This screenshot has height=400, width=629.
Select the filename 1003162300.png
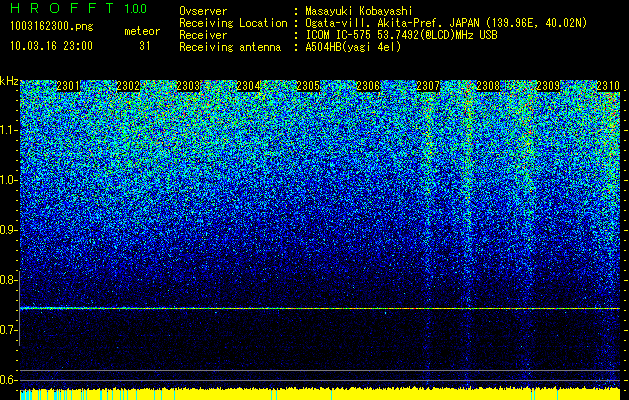(52, 27)
